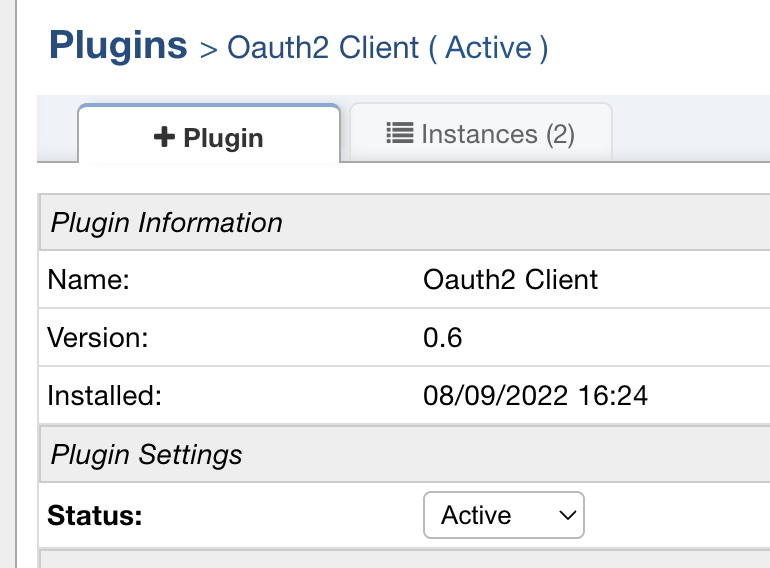Click the plus icon on the Plugin tab

coord(165,137)
